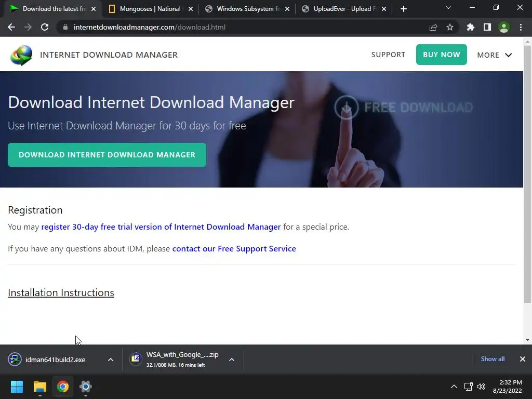Switch to Windows Subsystem tab
Image resolution: width=532 pixels, height=399 pixels.
tap(247, 9)
